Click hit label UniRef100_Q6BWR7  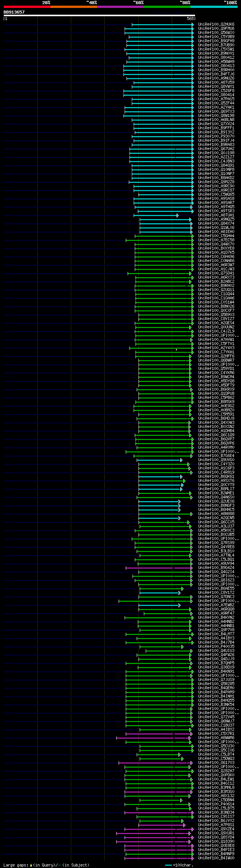(216, 360)
